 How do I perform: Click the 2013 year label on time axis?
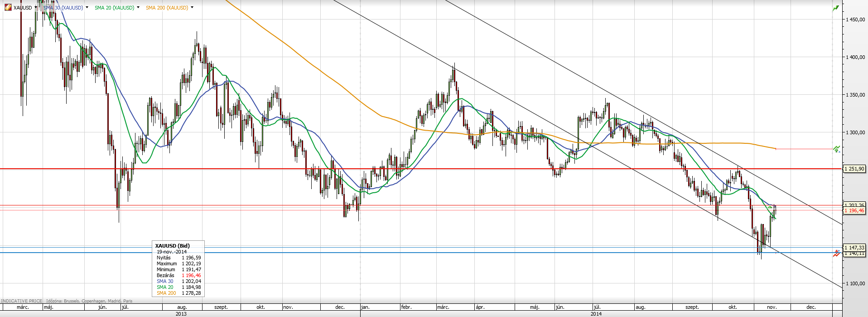181,314
